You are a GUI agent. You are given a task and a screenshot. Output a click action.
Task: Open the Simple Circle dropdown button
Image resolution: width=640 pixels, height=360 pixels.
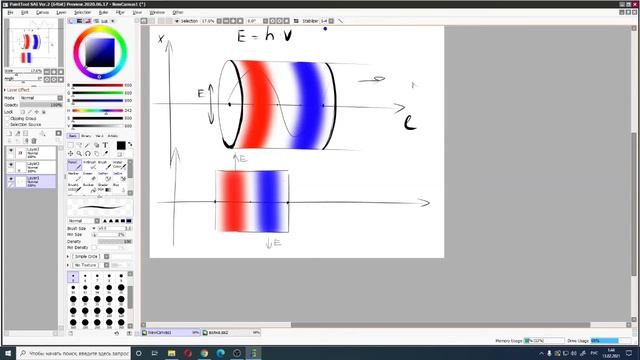click(x=107, y=256)
